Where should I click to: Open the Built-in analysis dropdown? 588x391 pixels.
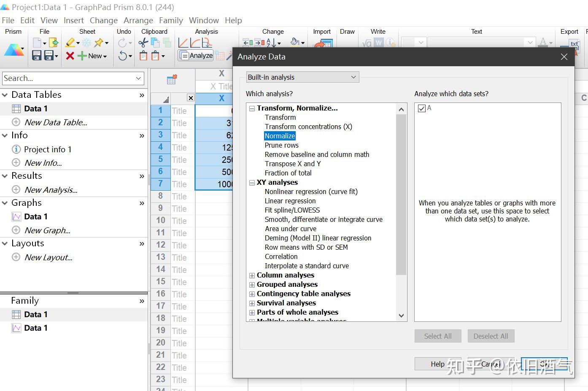(302, 77)
